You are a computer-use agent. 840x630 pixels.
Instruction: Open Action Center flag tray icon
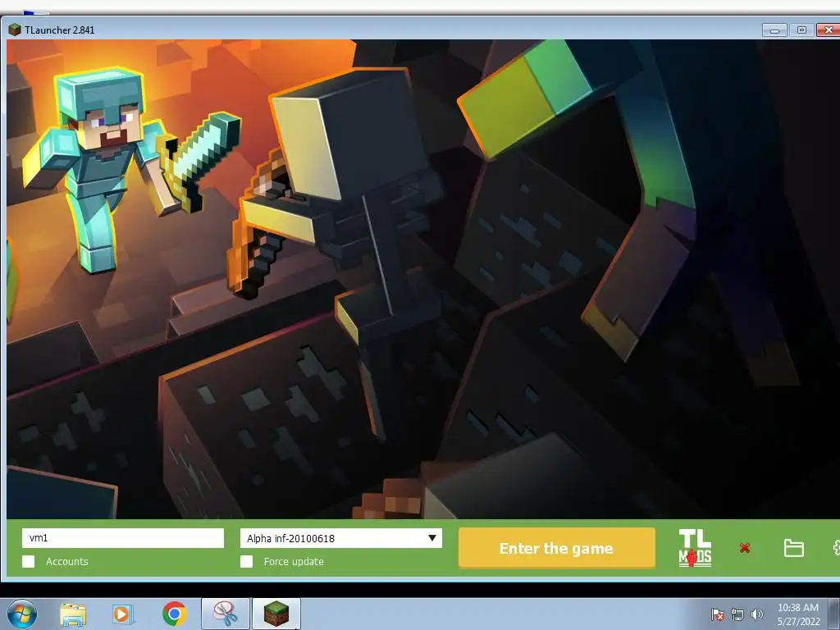[717, 614]
